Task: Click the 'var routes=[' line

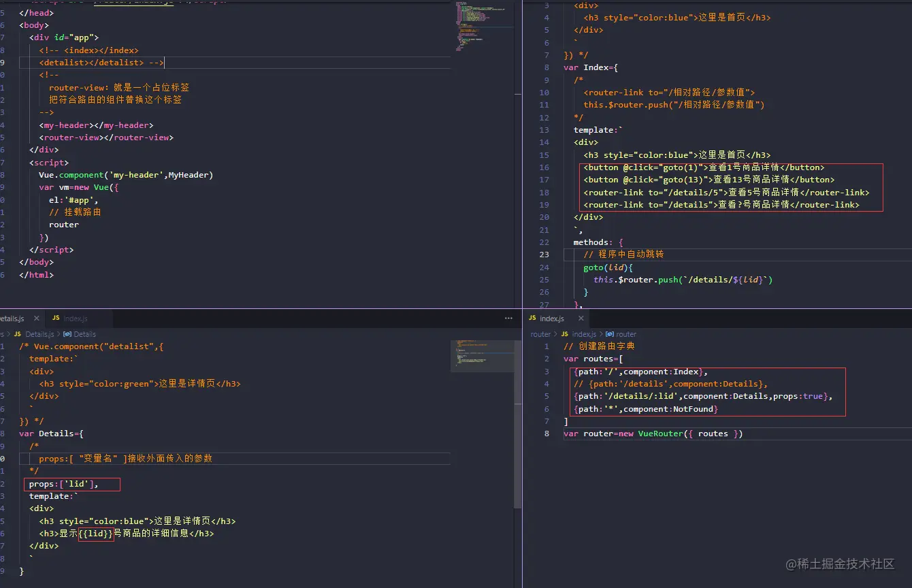Action: 593,359
